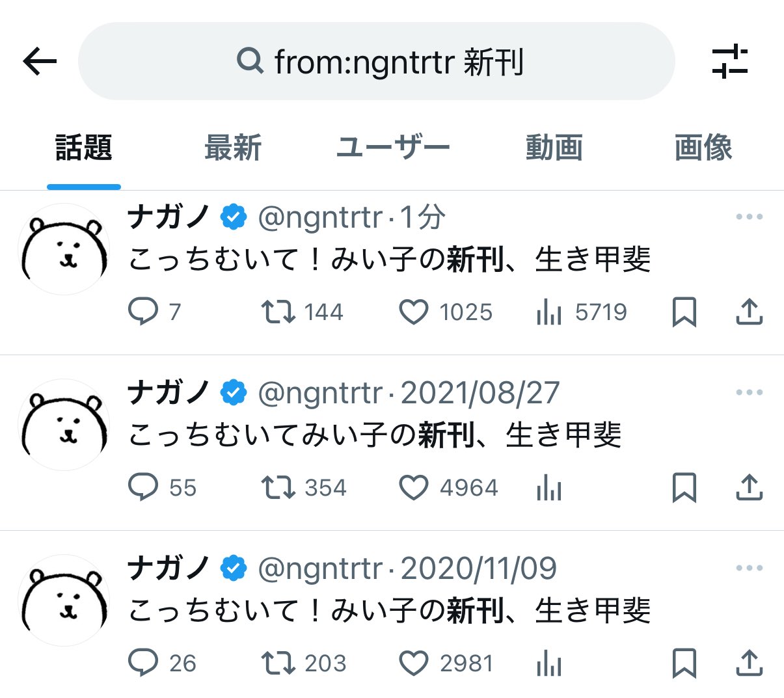Open @ngntrtr handle on 2020/11/09 tweet
784x698 pixels.
320,569
